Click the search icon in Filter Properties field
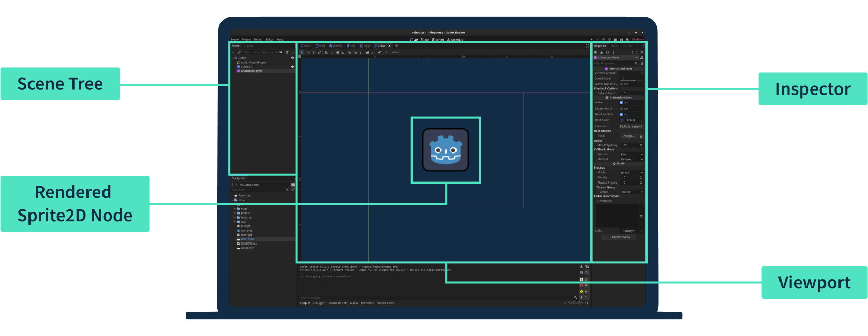The width and height of the screenshot is (868, 336). click(x=636, y=63)
